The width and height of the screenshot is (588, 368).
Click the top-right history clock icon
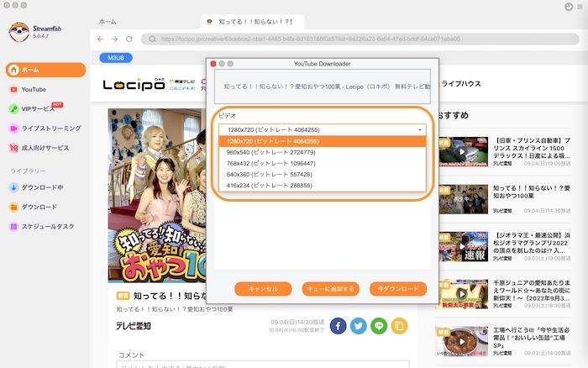[x=569, y=7]
